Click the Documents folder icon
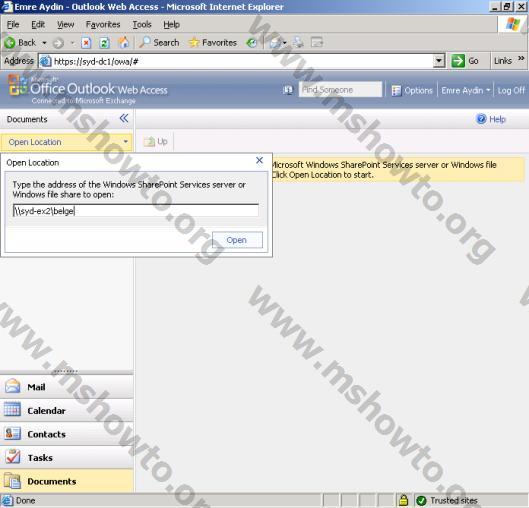 pyautogui.click(x=12, y=481)
